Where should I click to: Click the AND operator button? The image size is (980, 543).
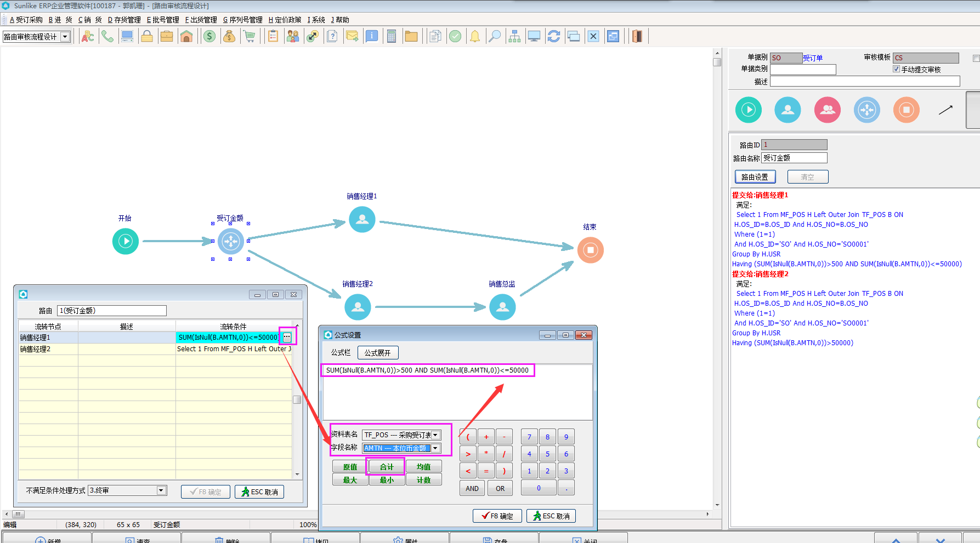click(472, 488)
